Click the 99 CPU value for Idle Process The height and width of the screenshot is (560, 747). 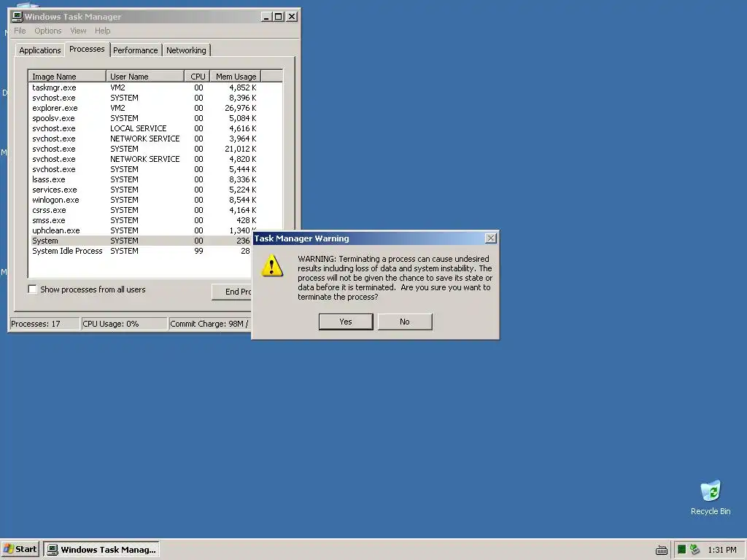pos(198,251)
